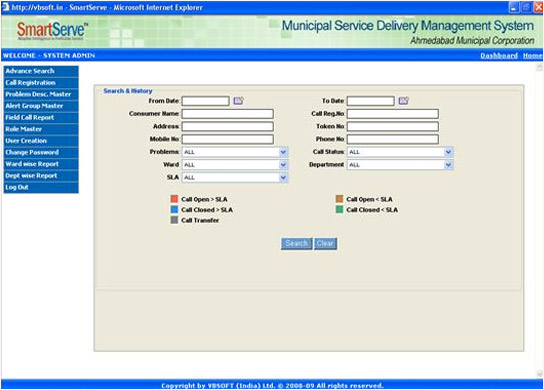Expand the Call Status dropdown
This screenshot has height=390, width=544.
(448, 152)
